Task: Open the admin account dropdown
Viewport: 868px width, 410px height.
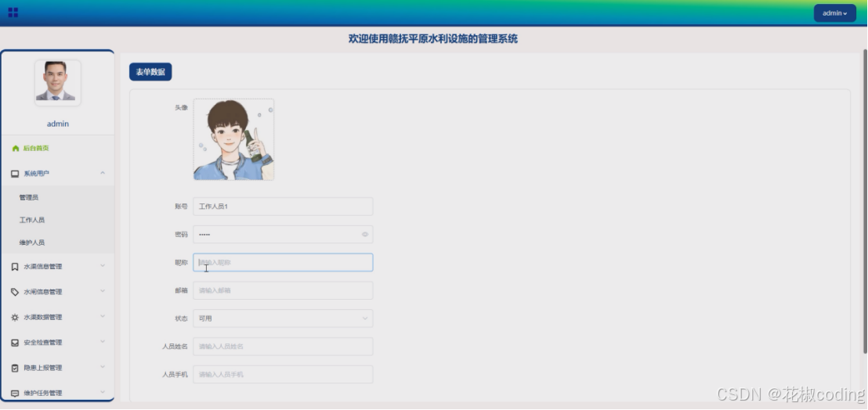Action: pos(835,13)
